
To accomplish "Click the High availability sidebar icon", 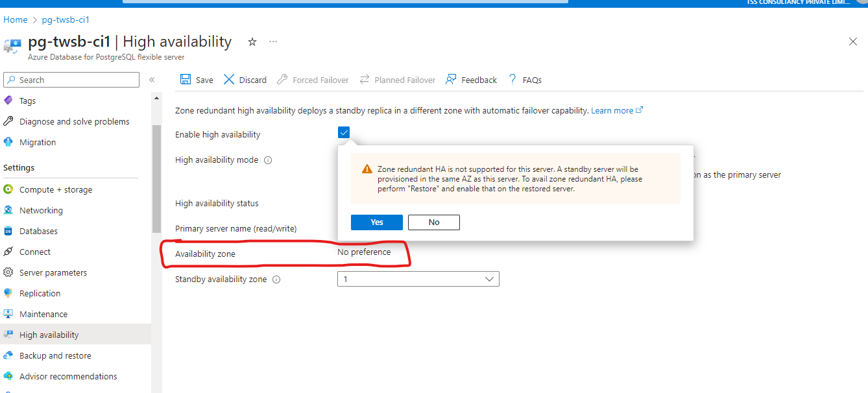I will pyautogui.click(x=8, y=335).
